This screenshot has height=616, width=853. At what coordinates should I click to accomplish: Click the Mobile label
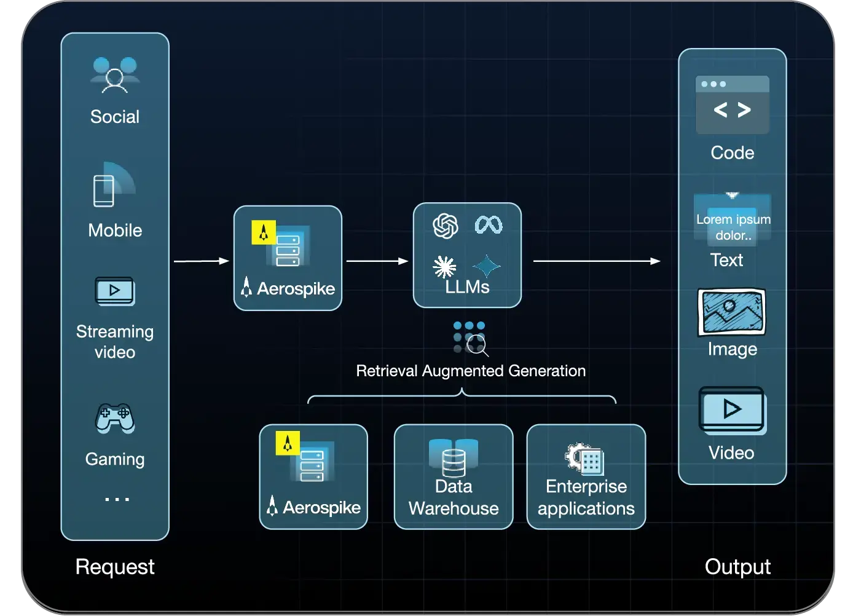pos(115,231)
